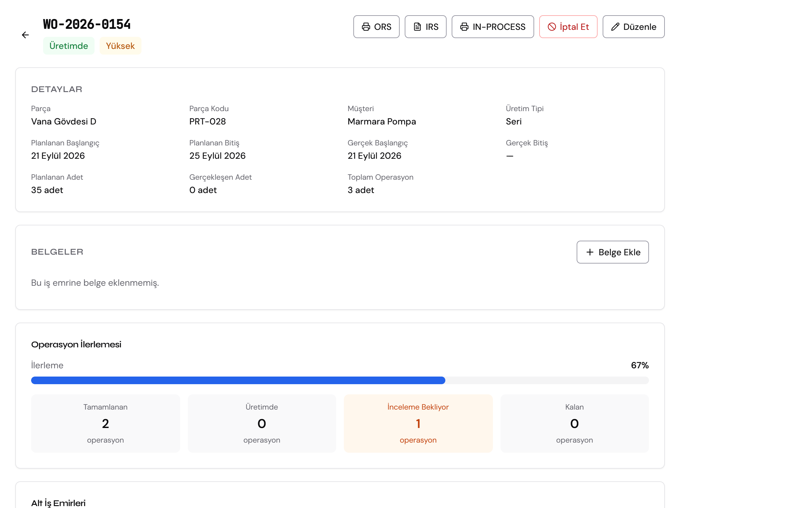
Task: Open the Üretimde operations count card
Action: click(x=262, y=423)
